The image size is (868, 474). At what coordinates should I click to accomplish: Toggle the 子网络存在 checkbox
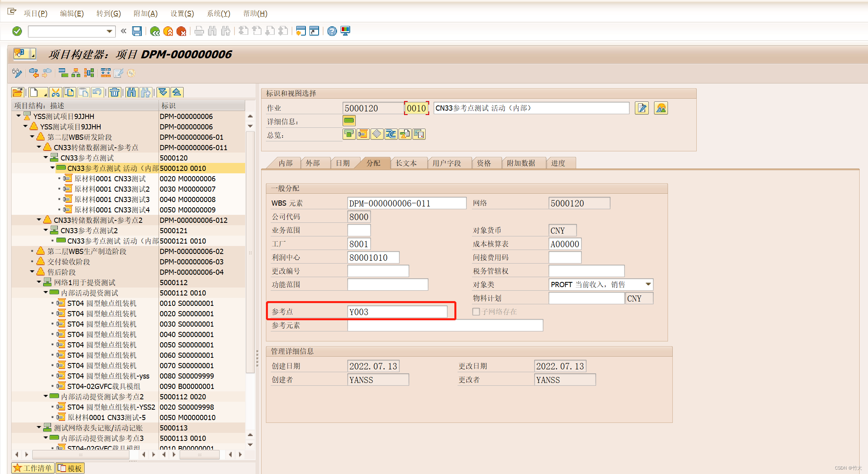[476, 311]
